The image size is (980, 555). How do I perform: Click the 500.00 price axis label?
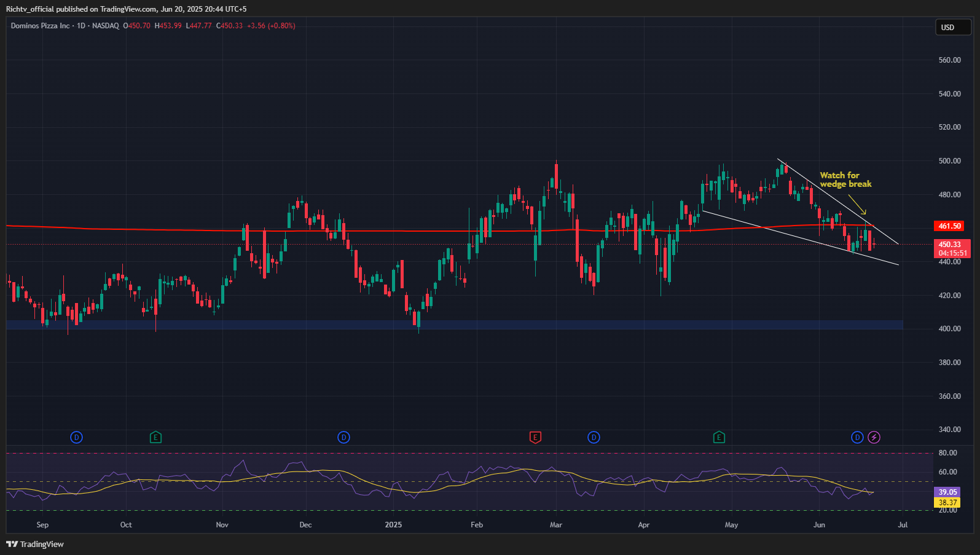(949, 161)
